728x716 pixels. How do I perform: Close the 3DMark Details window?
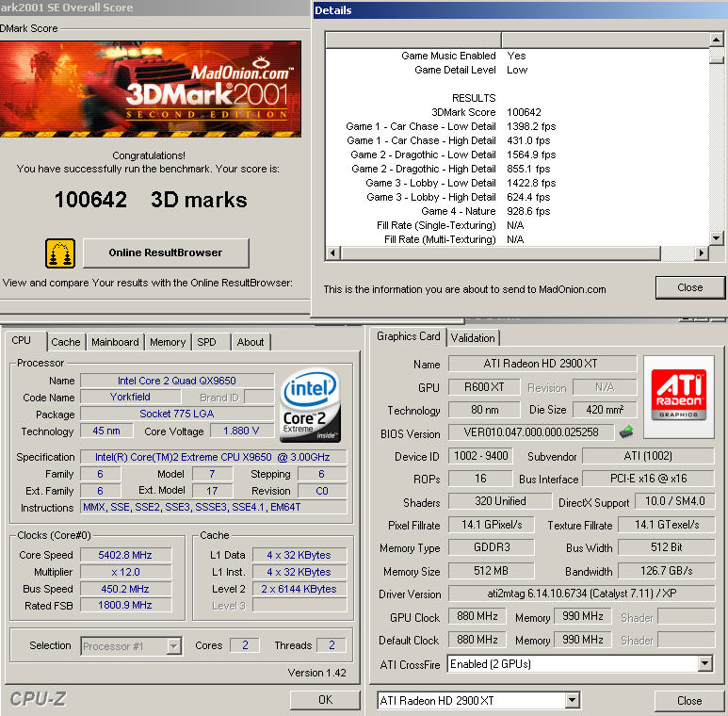690,288
